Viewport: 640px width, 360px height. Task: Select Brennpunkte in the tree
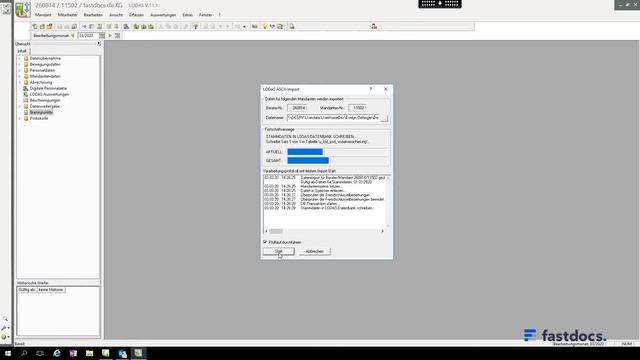[41, 112]
